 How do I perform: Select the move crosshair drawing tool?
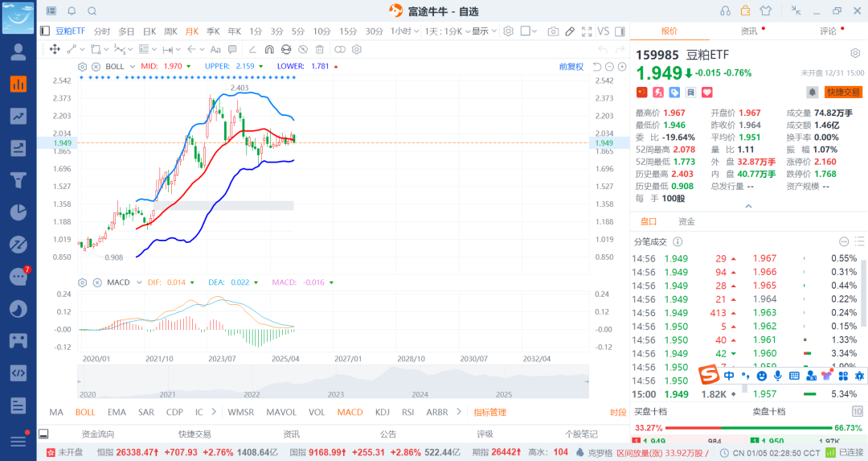pos(55,49)
